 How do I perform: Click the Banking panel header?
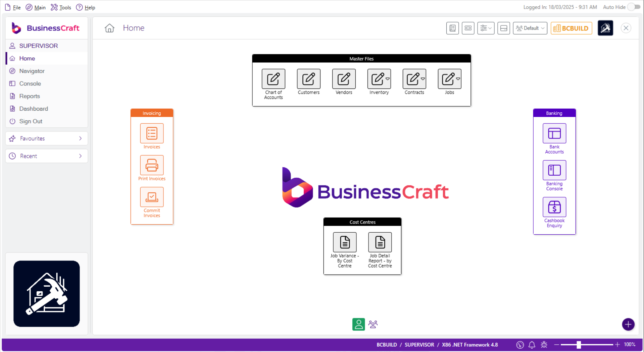[554, 113]
